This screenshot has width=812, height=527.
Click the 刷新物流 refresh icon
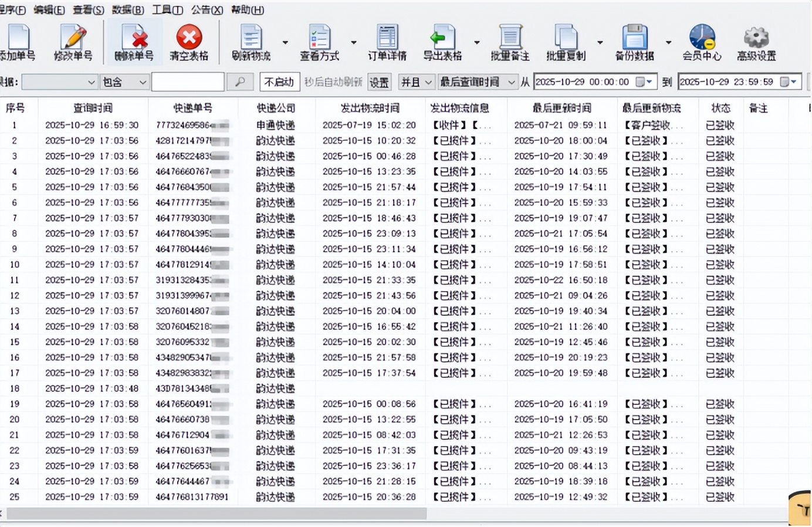click(251, 38)
